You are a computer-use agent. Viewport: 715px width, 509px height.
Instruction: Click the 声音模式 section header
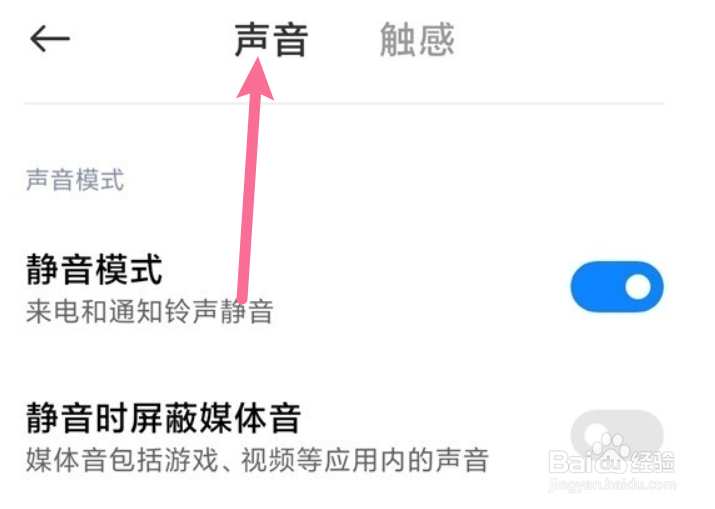pyautogui.click(x=75, y=180)
